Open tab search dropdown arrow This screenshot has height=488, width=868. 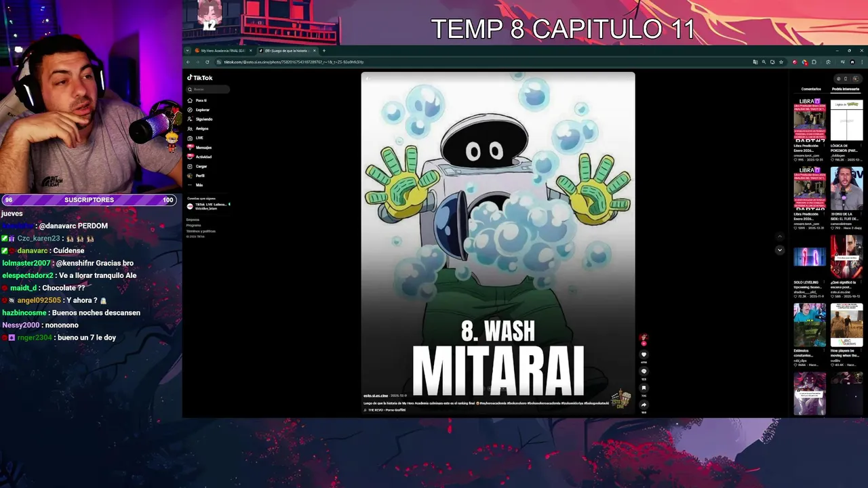[187, 51]
